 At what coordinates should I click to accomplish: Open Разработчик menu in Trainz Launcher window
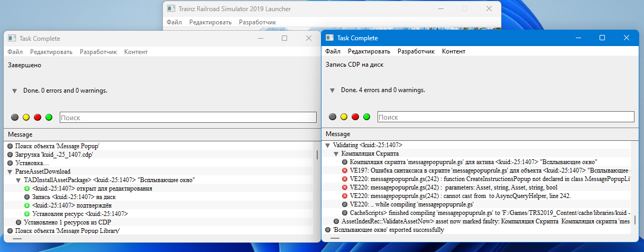257,22
